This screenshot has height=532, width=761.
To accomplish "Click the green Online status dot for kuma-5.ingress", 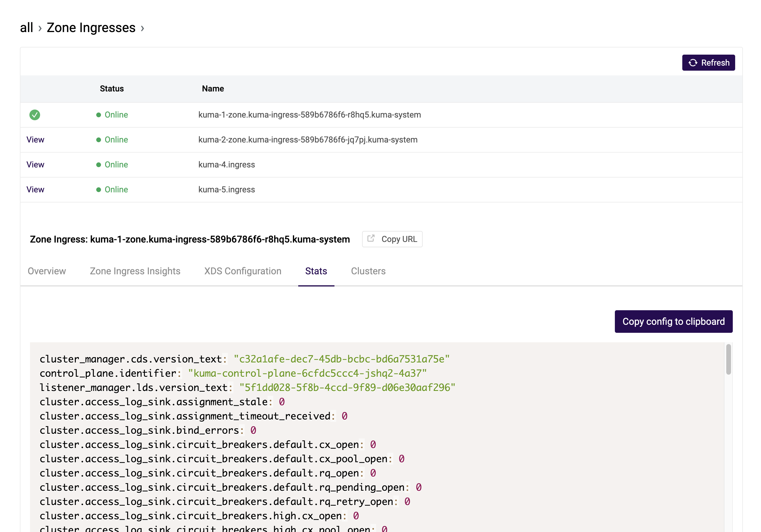I will point(98,189).
